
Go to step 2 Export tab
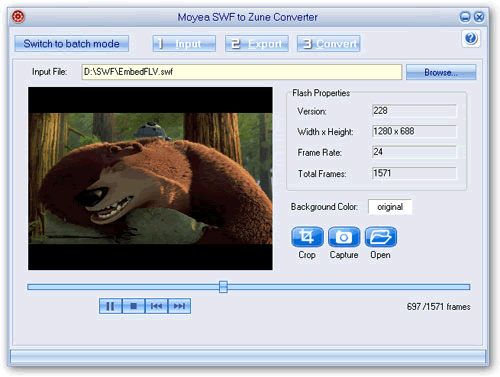click(257, 44)
